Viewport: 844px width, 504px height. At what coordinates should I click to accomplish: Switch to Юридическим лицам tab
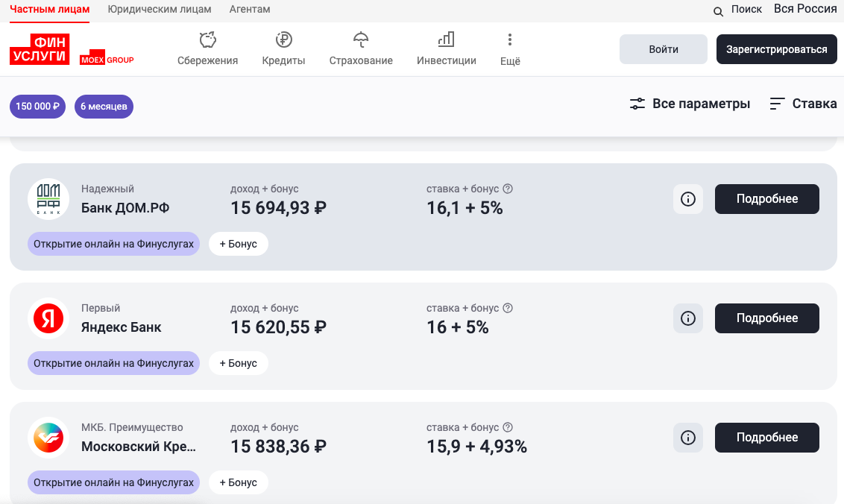coord(160,9)
